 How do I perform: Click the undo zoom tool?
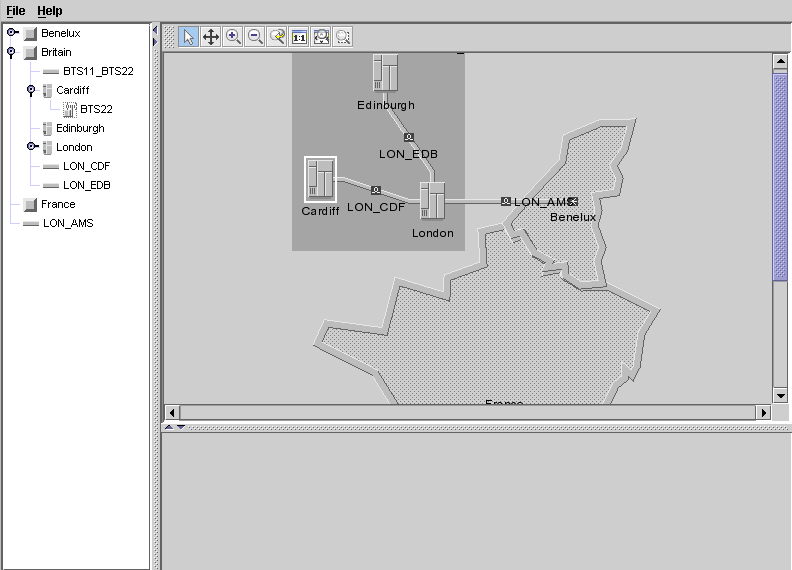point(277,37)
